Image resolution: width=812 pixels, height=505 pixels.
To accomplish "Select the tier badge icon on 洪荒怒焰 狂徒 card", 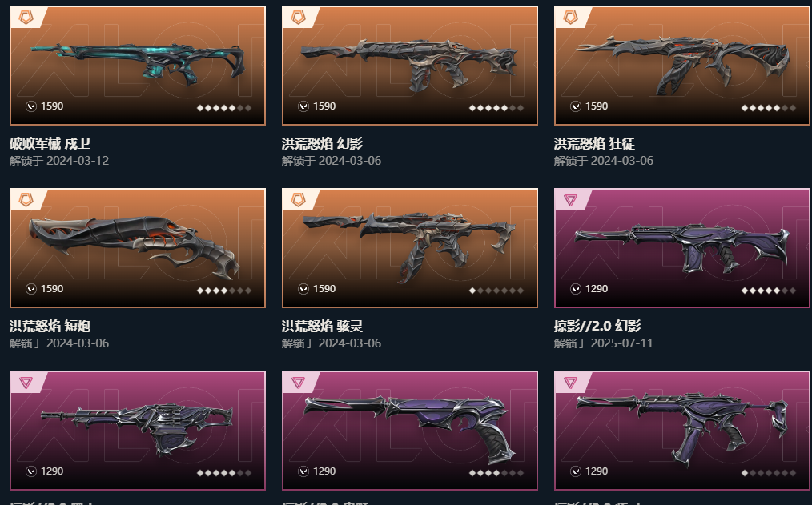I will pyautogui.click(x=571, y=18).
